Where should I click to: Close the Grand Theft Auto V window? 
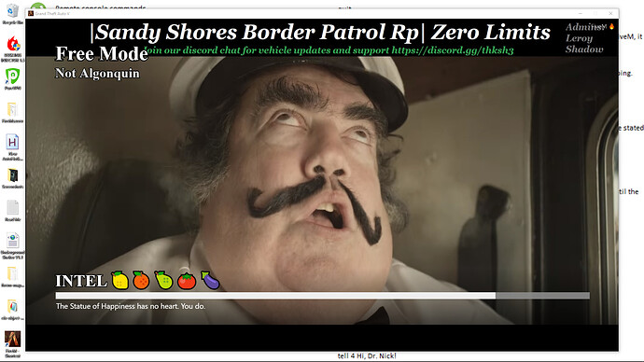click(610, 14)
